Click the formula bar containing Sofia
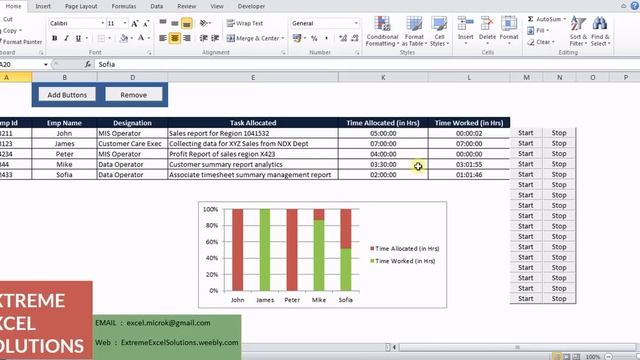The image size is (640, 360). coord(367,64)
